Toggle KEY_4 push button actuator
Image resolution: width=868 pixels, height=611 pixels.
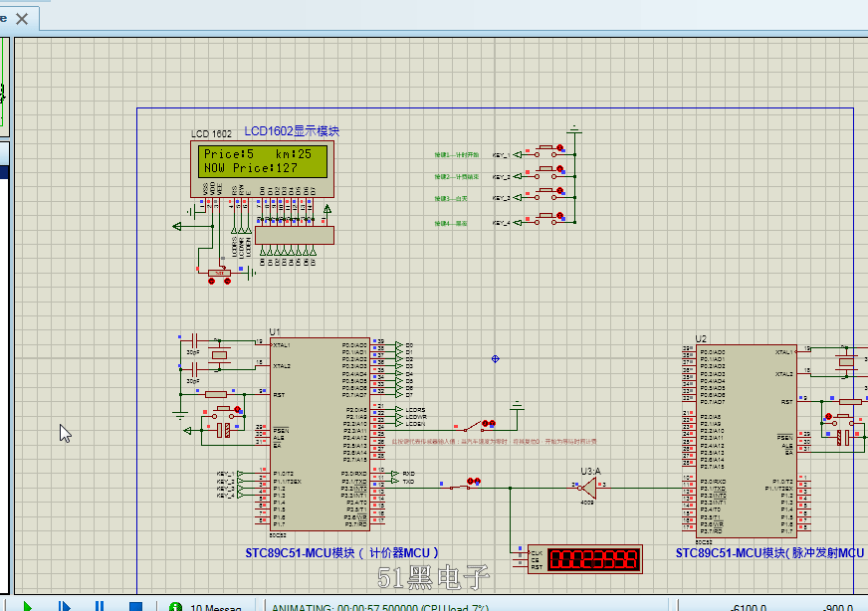(x=559, y=215)
